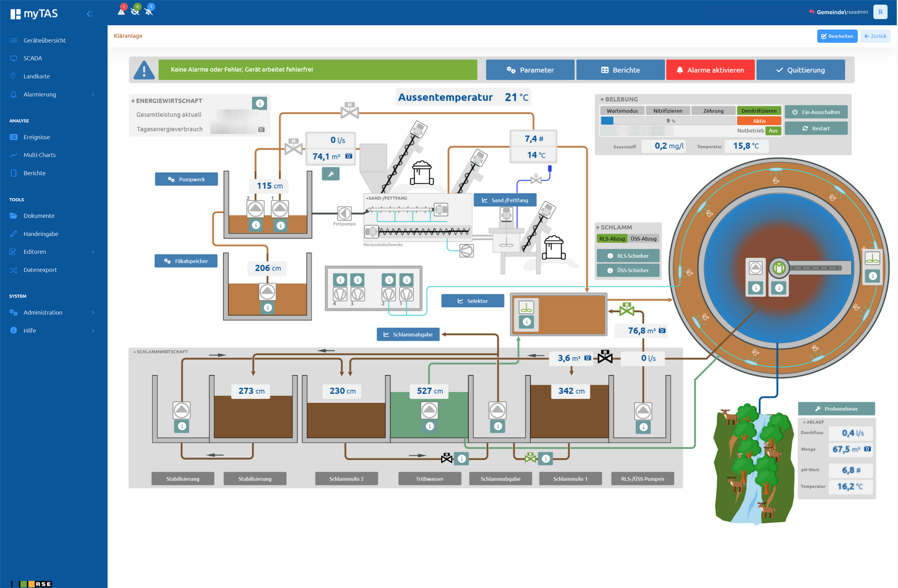The height and width of the screenshot is (588, 898).
Task: Click the camera icon beside Tagesenergieverbrauch
Action: [x=261, y=130]
